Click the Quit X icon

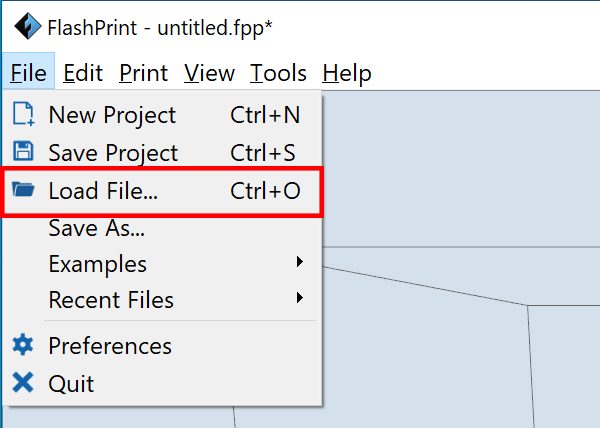tap(23, 382)
